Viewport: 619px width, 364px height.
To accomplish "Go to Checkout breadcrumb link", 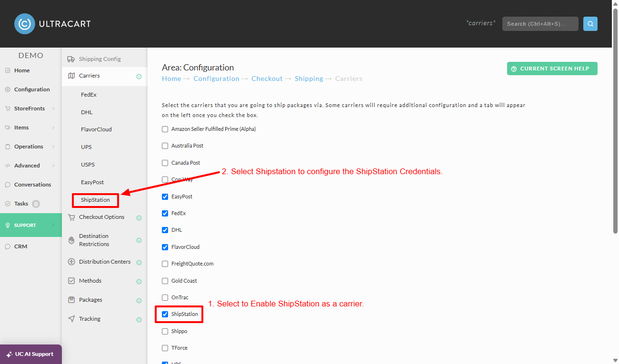I will (267, 79).
